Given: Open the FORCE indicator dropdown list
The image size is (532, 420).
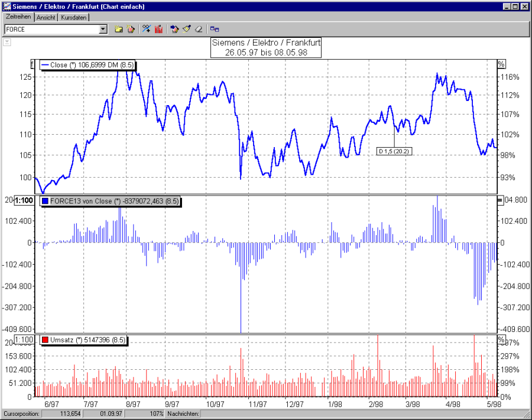Looking at the screenshot, I should click(102, 28).
